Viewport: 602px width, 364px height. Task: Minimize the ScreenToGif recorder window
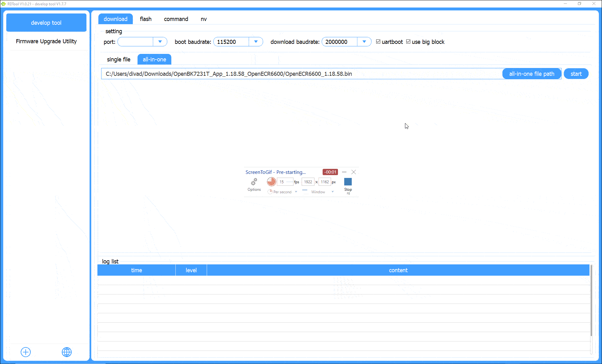pyautogui.click(x=344, y=172)
